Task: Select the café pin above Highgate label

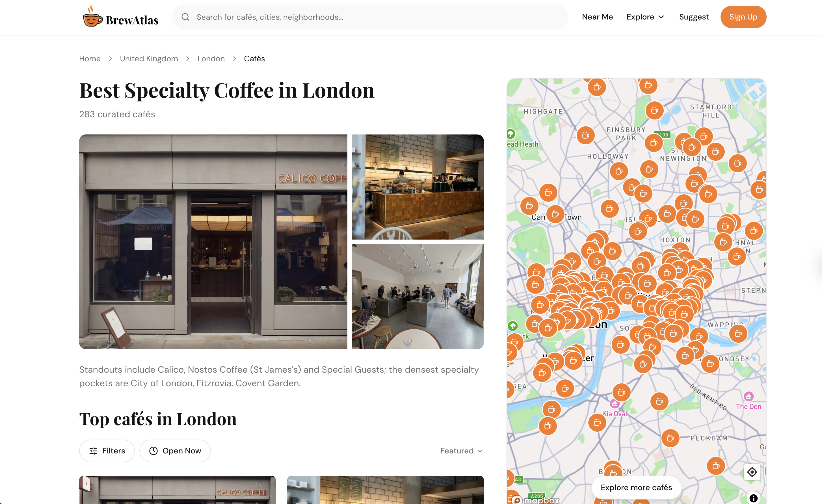Action: [597, 87]
